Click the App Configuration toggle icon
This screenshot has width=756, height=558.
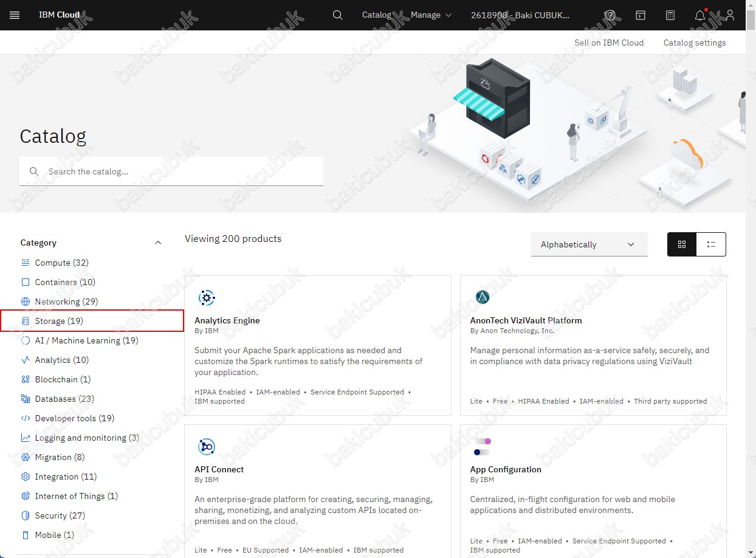482,447
